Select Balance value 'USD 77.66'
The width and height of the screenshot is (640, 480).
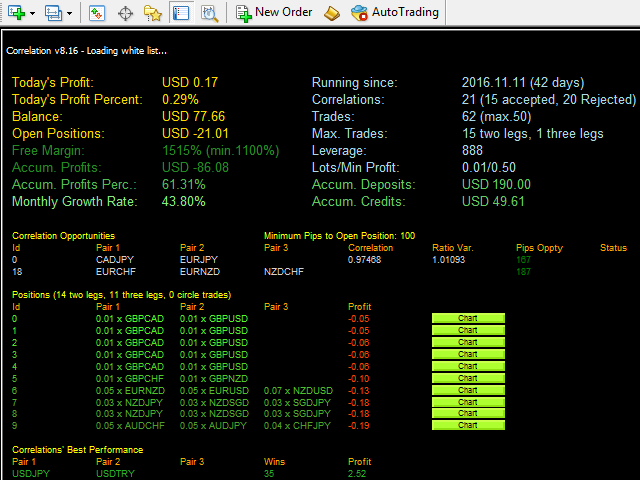coord(193,117)
